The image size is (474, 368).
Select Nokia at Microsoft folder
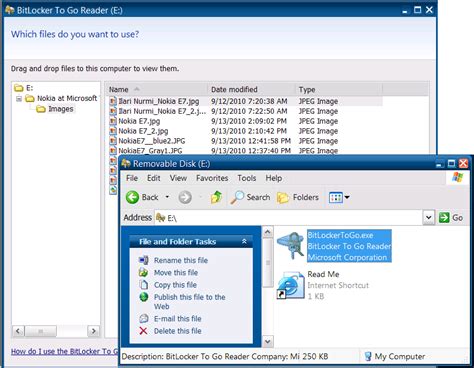61,98
